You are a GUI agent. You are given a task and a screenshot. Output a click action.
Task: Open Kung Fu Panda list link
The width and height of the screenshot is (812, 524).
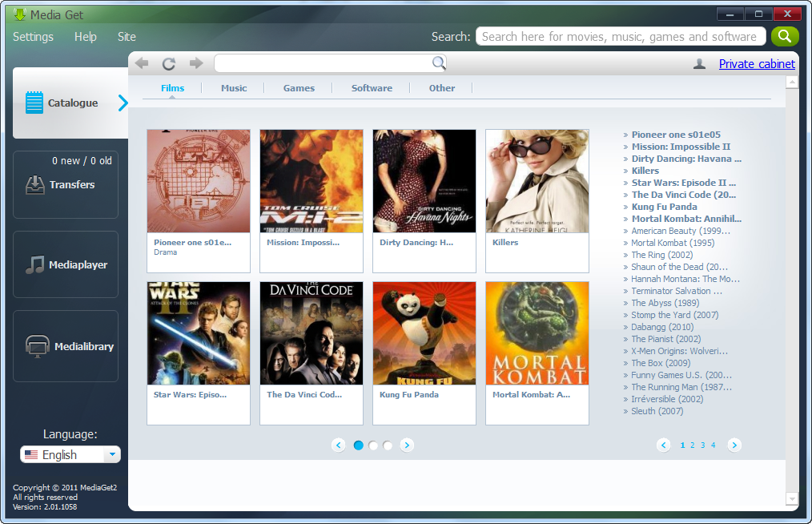click(665, 207)
